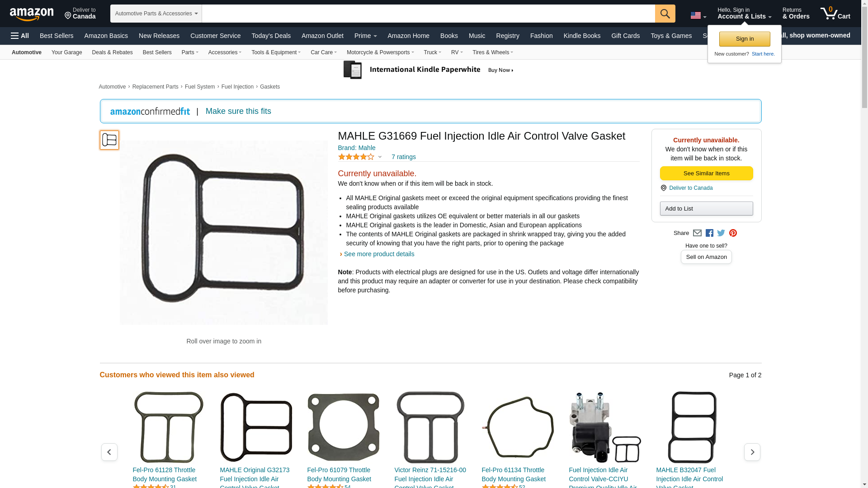This screenshot has width=868, height=488.
Task: Open the 7 ratings link
Action: coord(403,157)
